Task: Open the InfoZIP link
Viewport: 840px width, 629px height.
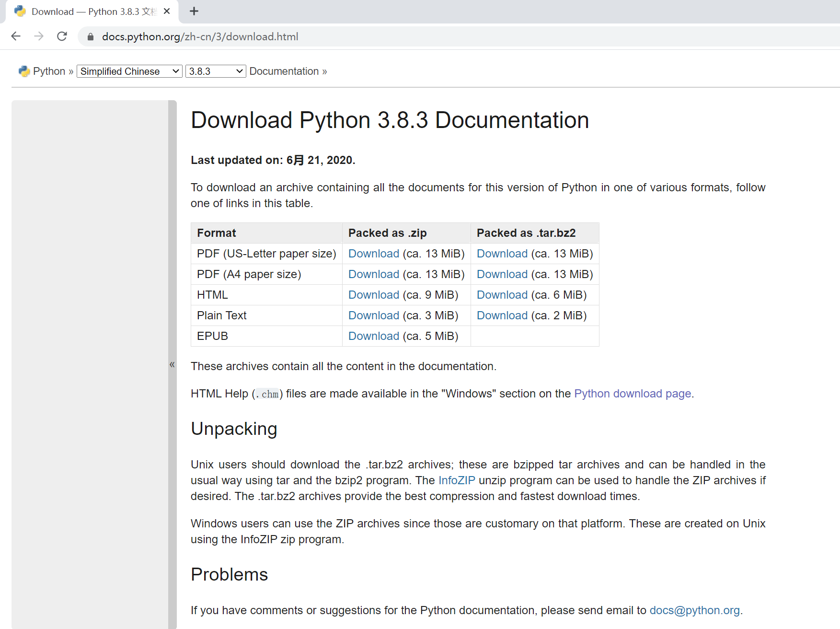Action: (x=457, y=480)
